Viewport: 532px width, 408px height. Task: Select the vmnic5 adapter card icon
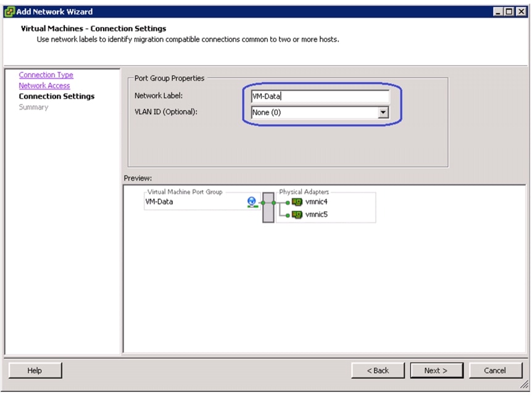click(297, 215)
